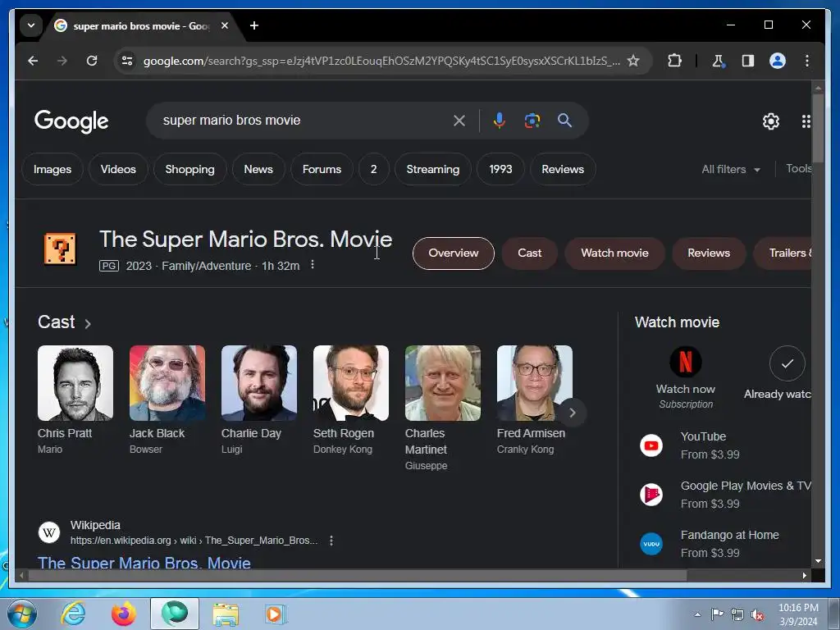Submit search with magnifier icon
Viewport: 840px width, 630px height.
click(564, 121)
